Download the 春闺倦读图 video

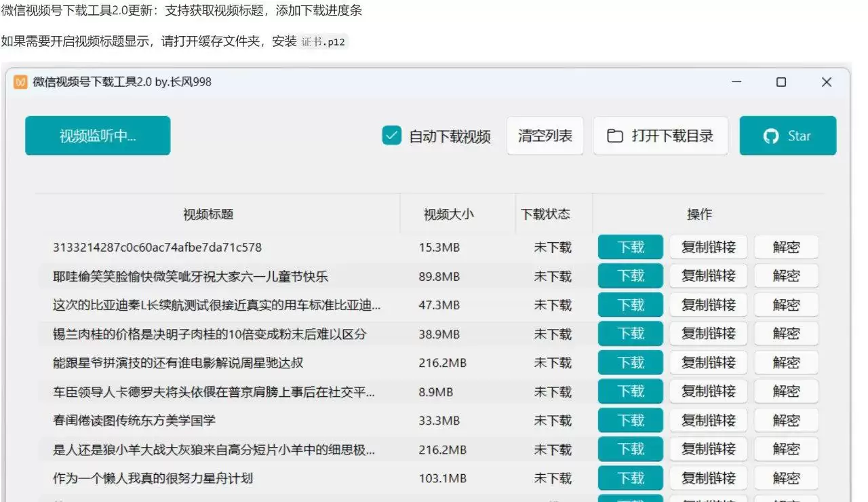click(x=629, y=420)
